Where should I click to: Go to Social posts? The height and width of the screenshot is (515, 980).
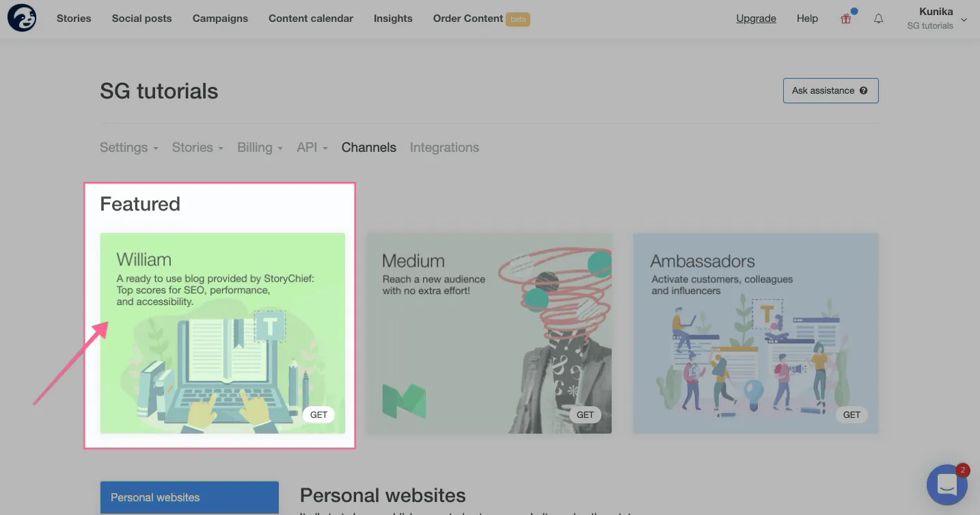142,18
